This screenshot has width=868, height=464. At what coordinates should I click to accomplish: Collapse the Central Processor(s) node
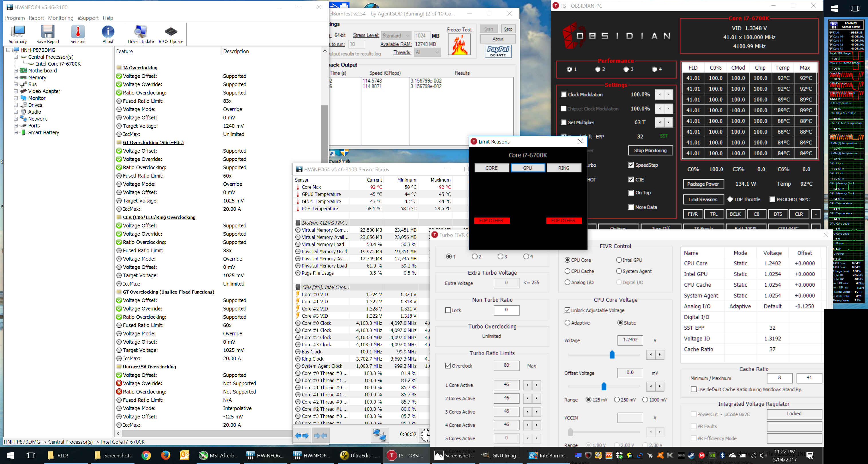coord(16,57)
